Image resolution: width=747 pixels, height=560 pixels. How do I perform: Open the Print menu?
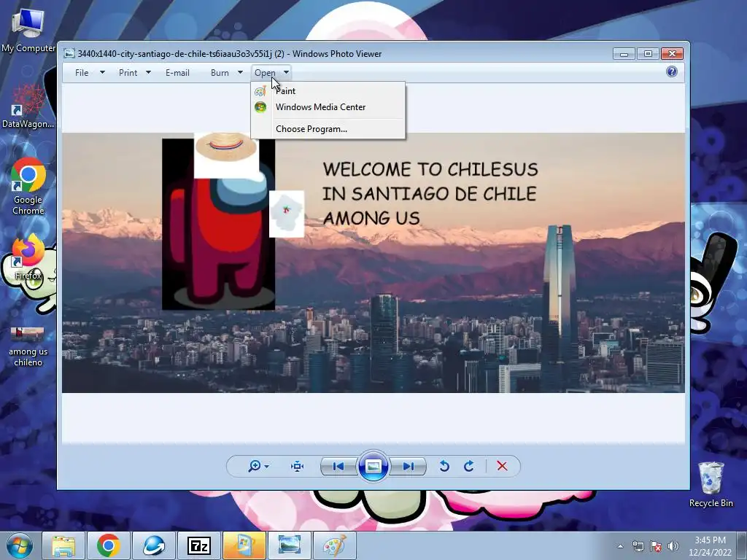[128, 73]
